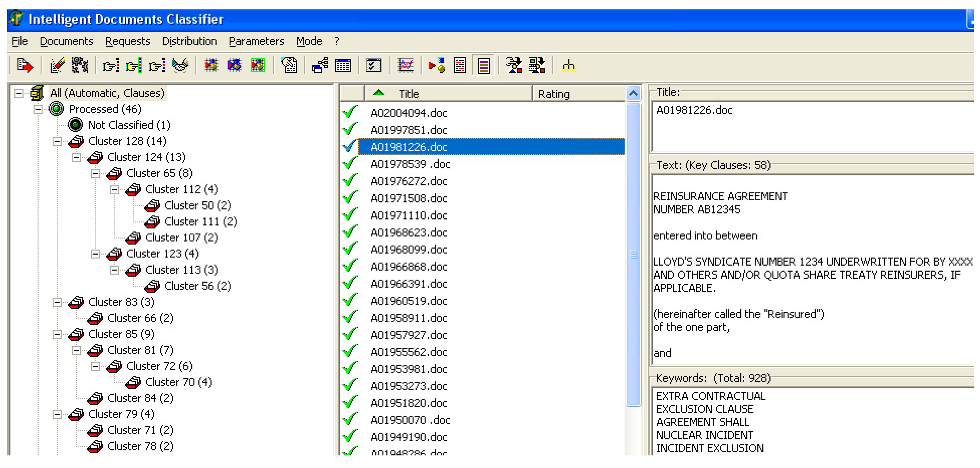Open the Parameters menu
Image resolution: width=980 pixels, height=468 pixels.
tap(256, 41)
